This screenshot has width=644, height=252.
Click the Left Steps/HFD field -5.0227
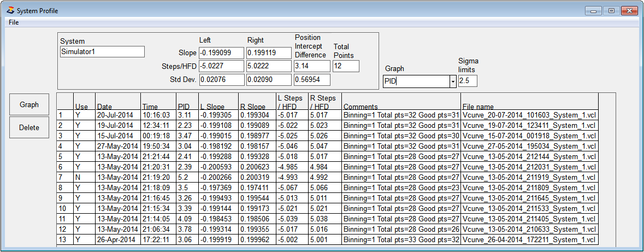coord(222,66)
